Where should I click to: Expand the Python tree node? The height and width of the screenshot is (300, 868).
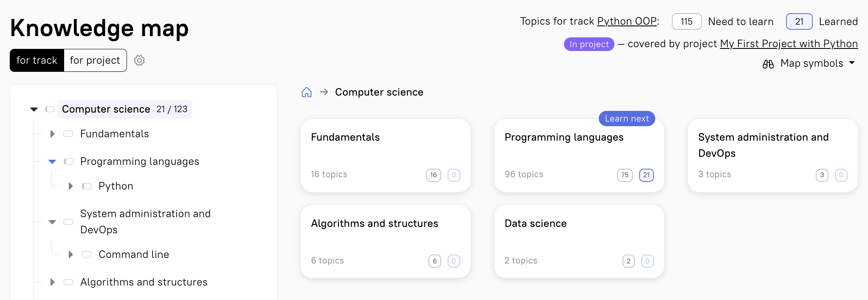click(70, 186)
